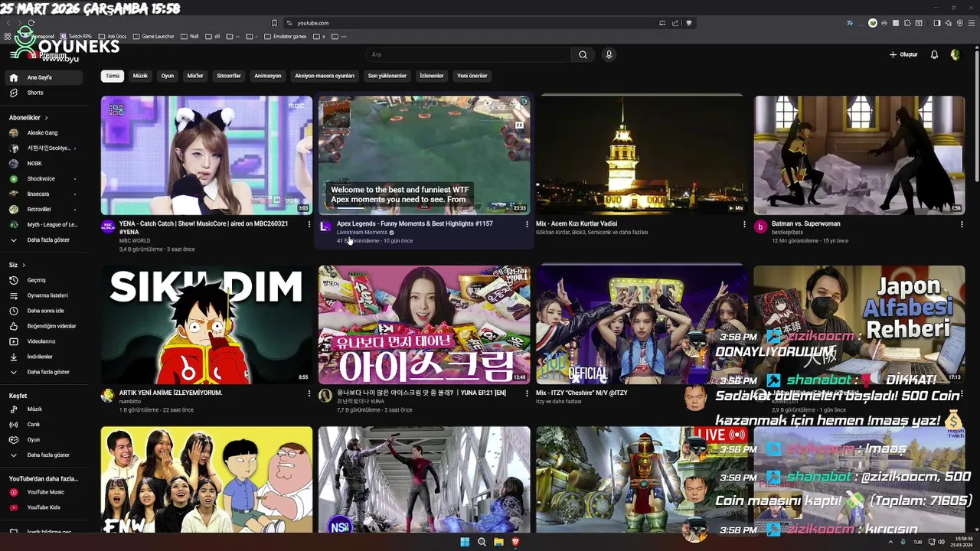Image resolution: width=980 pixels, height=551 pixels.
Task: Open three-dot menu for YENA Catch Catch video
Action: [309, 224]
